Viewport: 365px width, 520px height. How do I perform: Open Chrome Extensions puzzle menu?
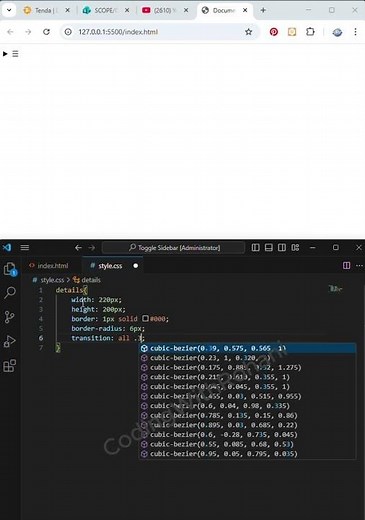point(310,32)
